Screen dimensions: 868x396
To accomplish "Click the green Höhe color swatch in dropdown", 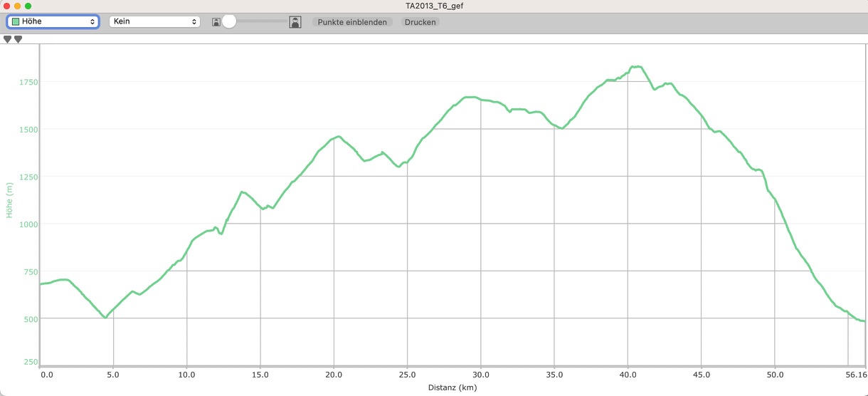I will (x=16, y=21).
